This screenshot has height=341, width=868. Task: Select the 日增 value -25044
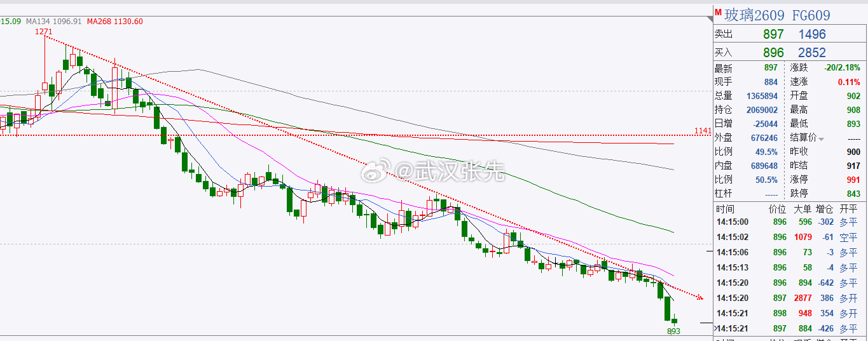pos(765,124)
